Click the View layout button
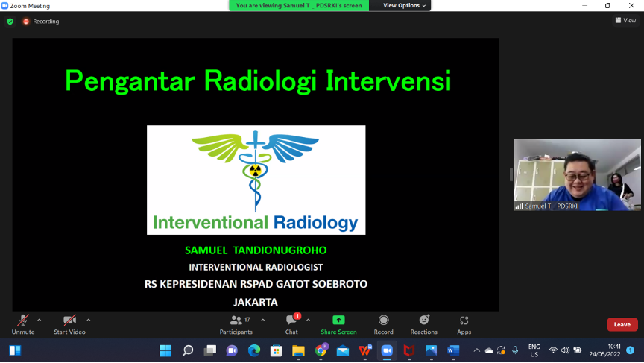644x363 pixels. (625, 20)
